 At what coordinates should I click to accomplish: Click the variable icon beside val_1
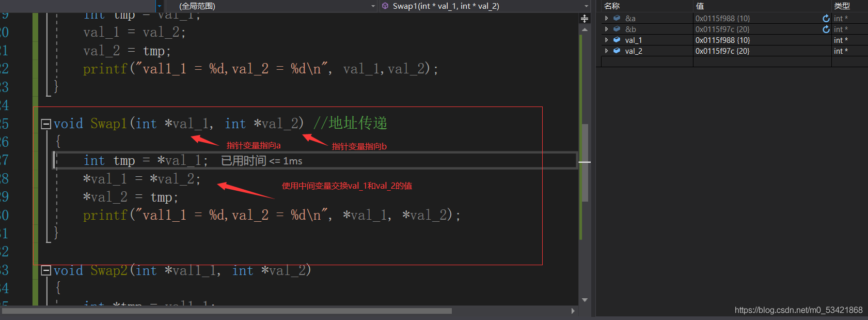617,40
